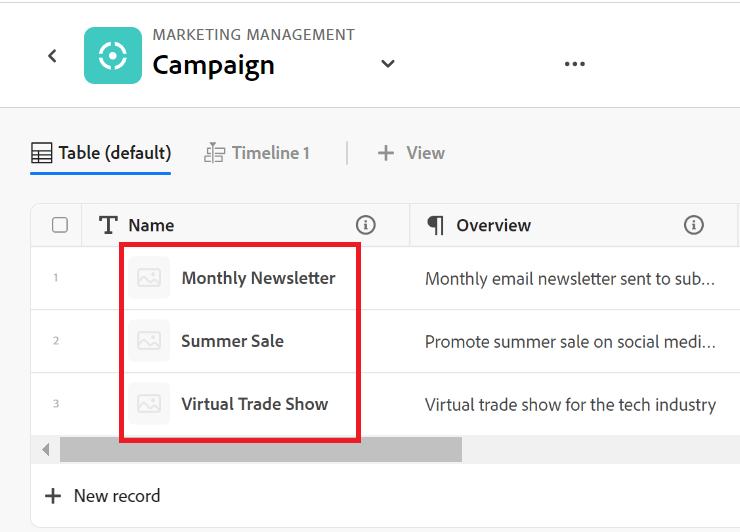Image resolution: width=740 pixels, height=532 pixels.
Task: Open the Summer Sale record name
Action: click(x=232, y=341)
